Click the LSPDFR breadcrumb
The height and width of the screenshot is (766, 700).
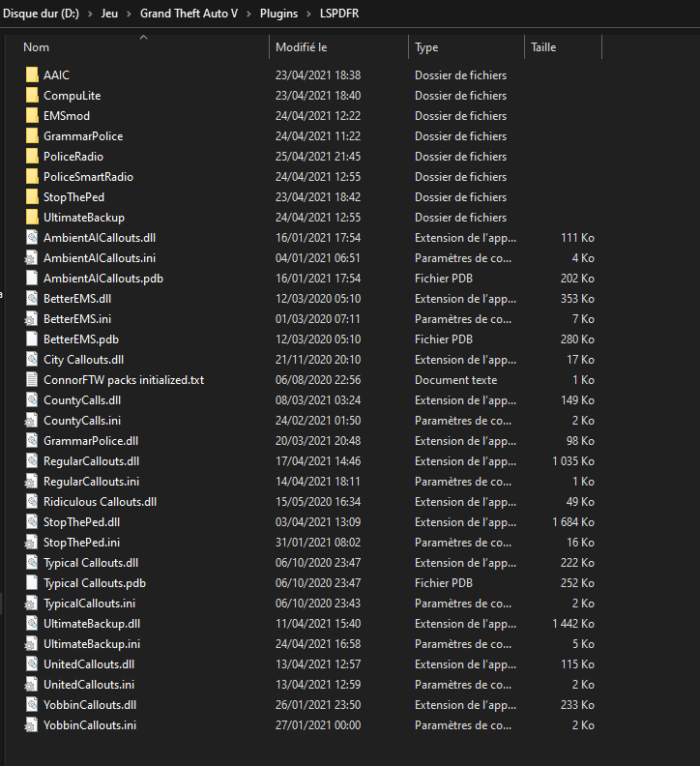click(339, 14)
